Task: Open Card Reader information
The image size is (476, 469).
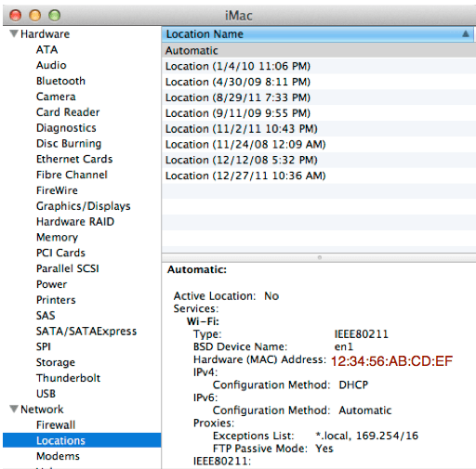Action: click(68, 112)
